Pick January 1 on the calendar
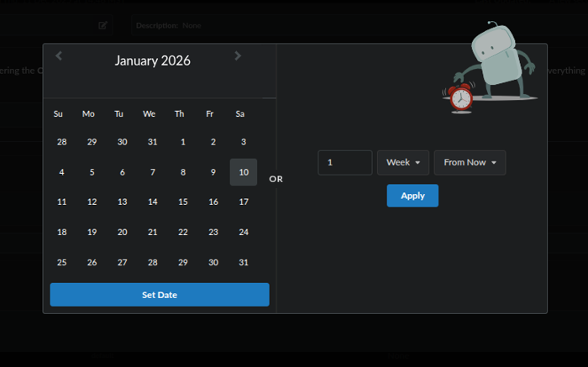 (x=183, y=142)
